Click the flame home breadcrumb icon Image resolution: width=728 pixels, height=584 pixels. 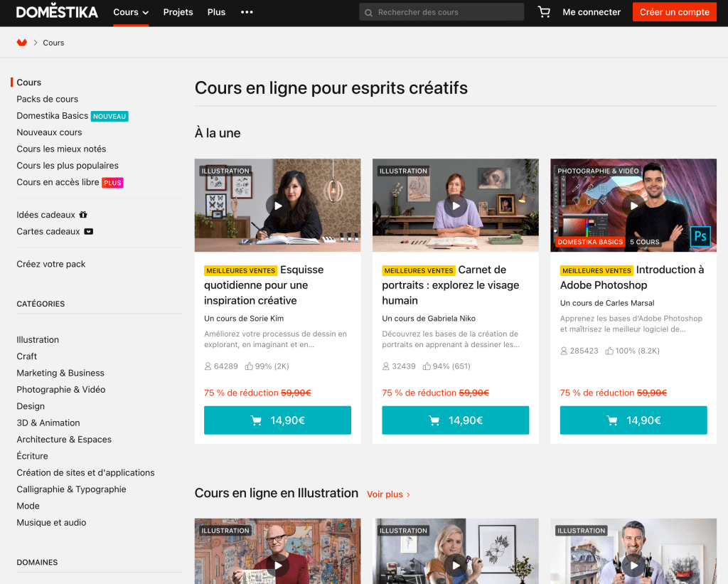tap(22, 43)
